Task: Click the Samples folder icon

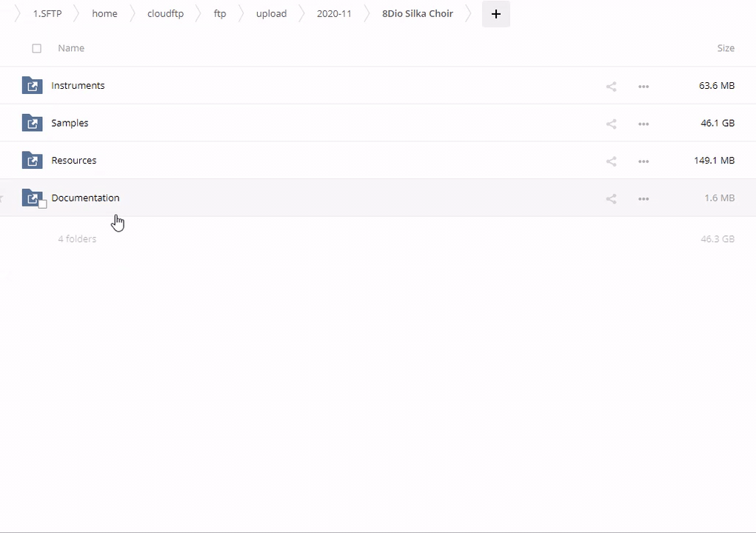Action: pos(32,123)
